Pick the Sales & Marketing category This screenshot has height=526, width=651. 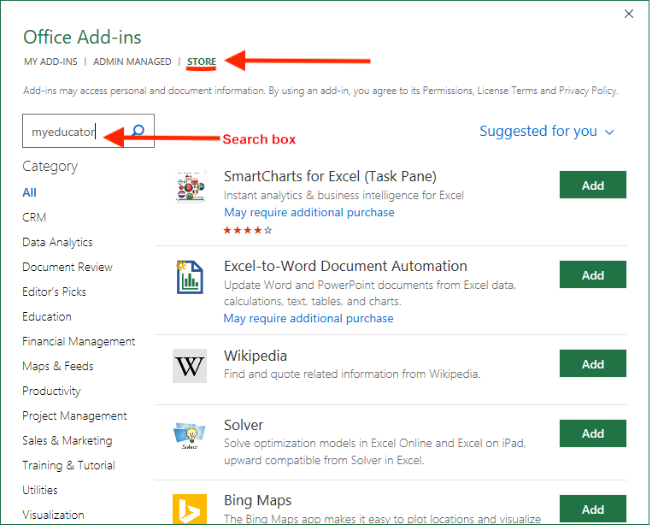tap(67, 440)
